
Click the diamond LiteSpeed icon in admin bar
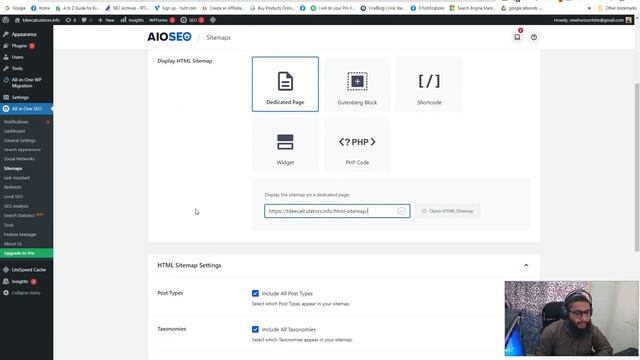click(x=213, y=20)
